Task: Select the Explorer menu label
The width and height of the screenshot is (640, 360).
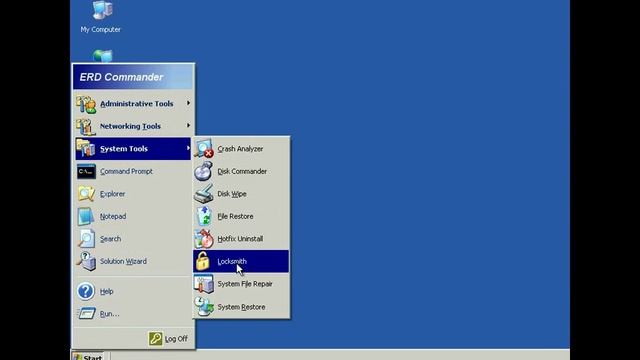Action: point(113,194)
